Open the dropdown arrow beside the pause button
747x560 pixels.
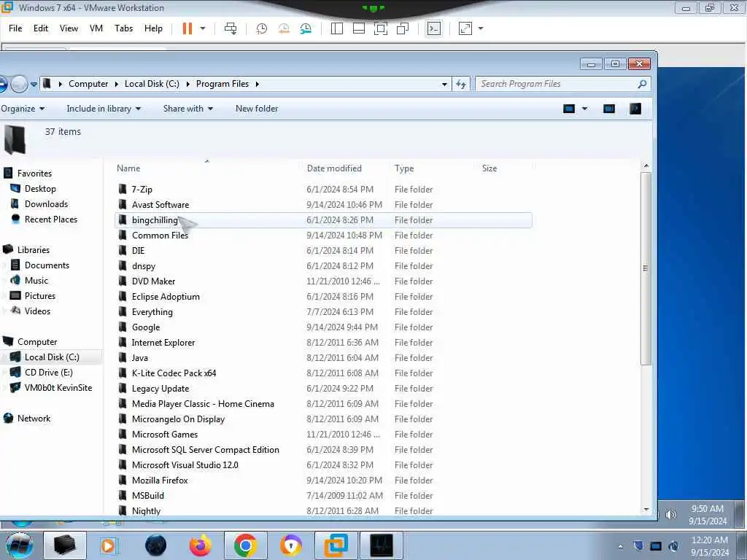pyautogui.click(x=203, y=28)
